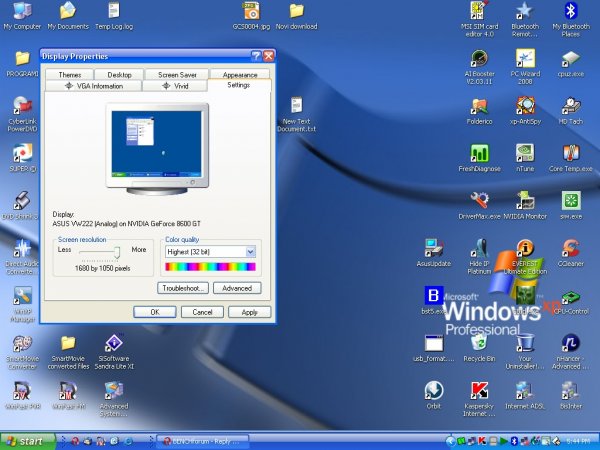Viewport: 600px width, 450px height.
Task: Open the Novi download folder
Action: click(x=297, y=16)
